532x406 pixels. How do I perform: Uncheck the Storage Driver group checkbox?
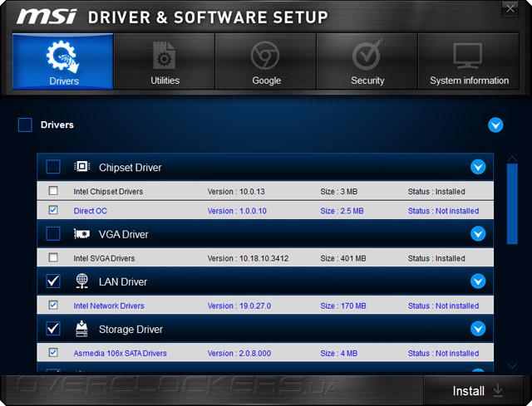(x=53, y=329)
